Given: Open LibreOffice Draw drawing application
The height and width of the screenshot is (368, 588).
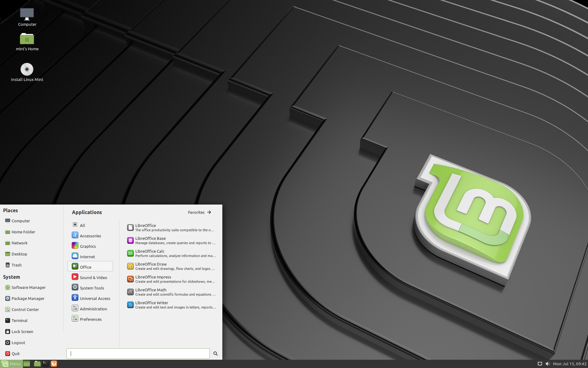Looking at the screenshot, I should (151, 266).
